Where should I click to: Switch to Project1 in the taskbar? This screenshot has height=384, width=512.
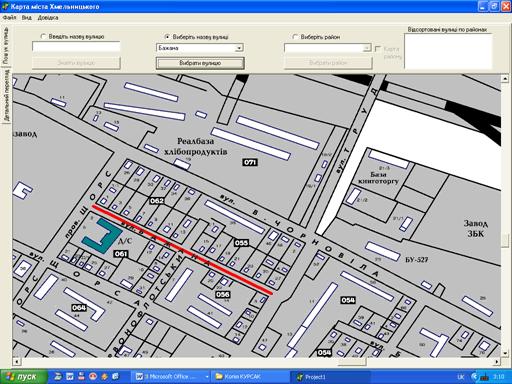[x=330, y=377]
